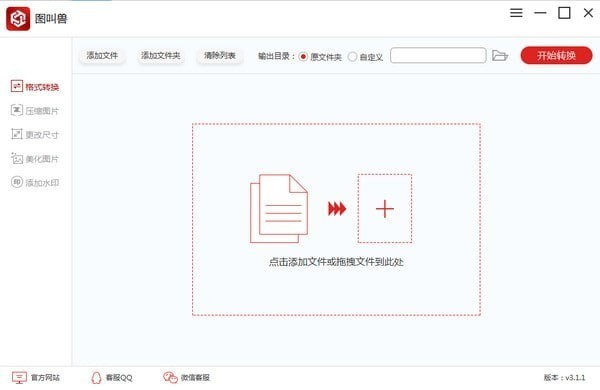Click the 添加文件夹 button
The height and width of the screenshot is (390, 600).
pos(161,55)
